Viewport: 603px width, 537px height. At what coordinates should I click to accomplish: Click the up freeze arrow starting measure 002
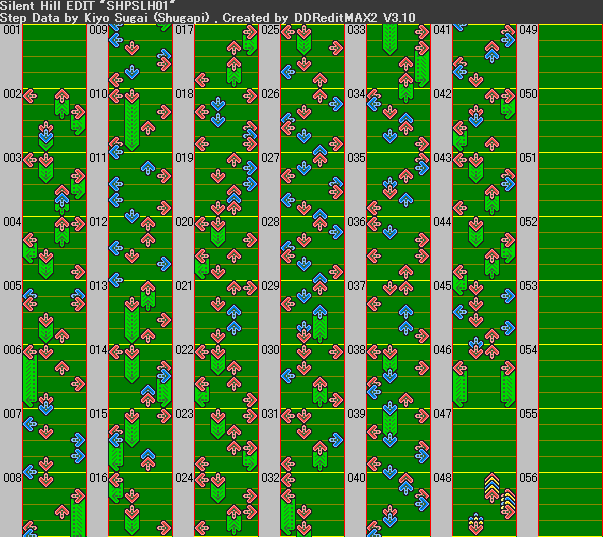point(62,104)
